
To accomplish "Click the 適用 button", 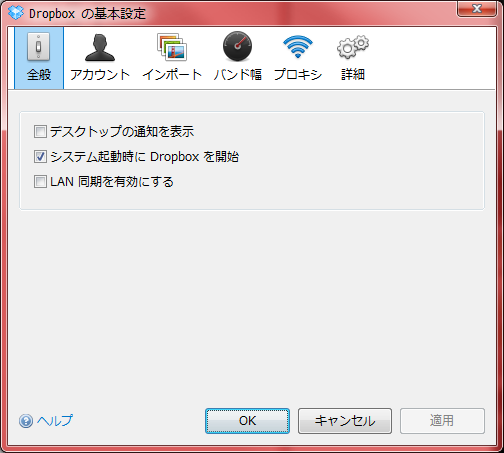I will click(442, 421).
